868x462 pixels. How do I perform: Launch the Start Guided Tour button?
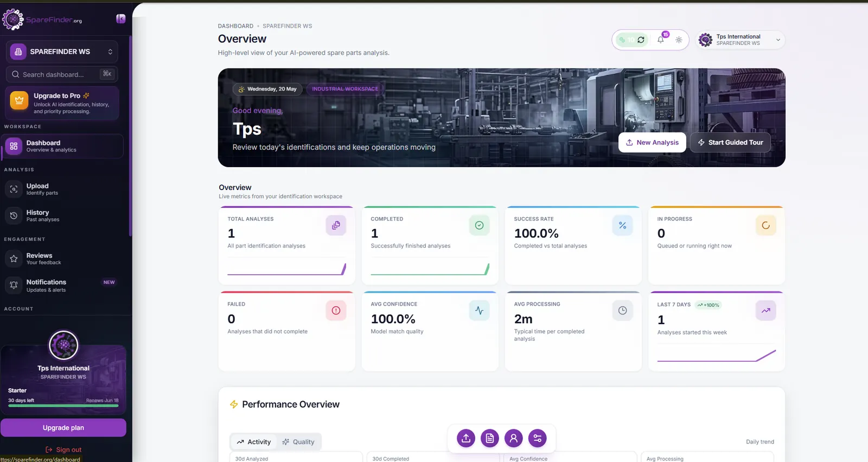730,142
